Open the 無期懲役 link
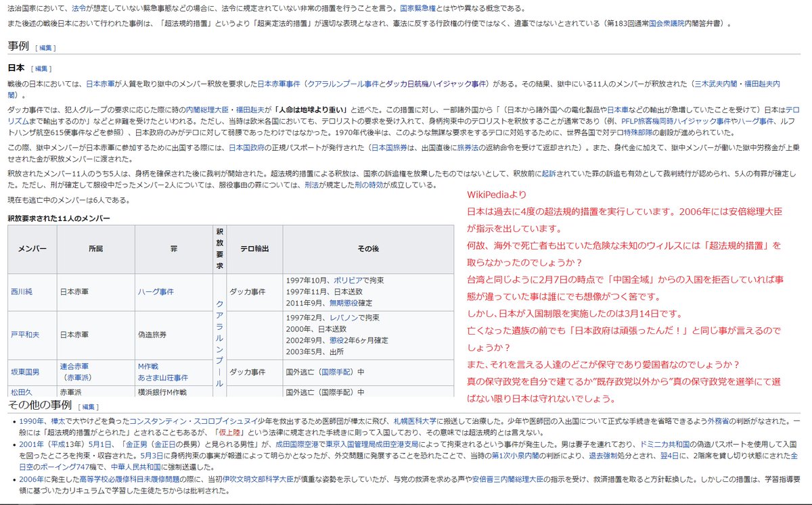 pos(345,304)
